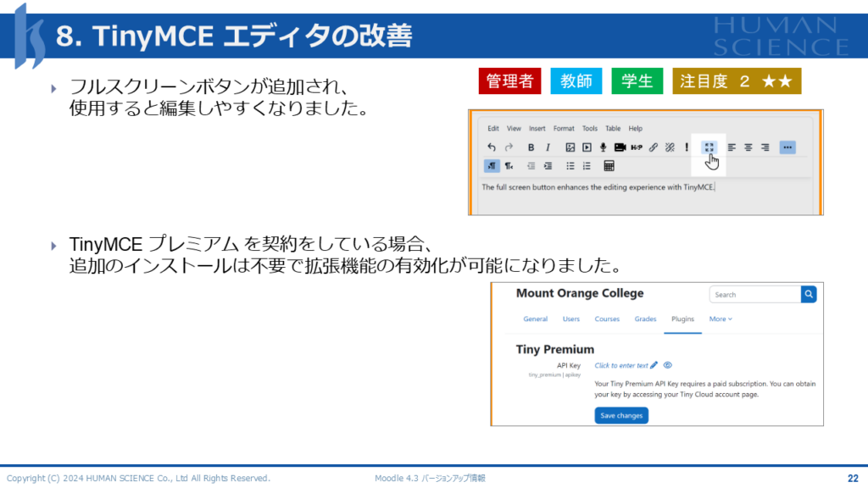Click the blue 教師 badge
Image resolution: width=868 pixels, height=488 pixels.
pos(576,81)
